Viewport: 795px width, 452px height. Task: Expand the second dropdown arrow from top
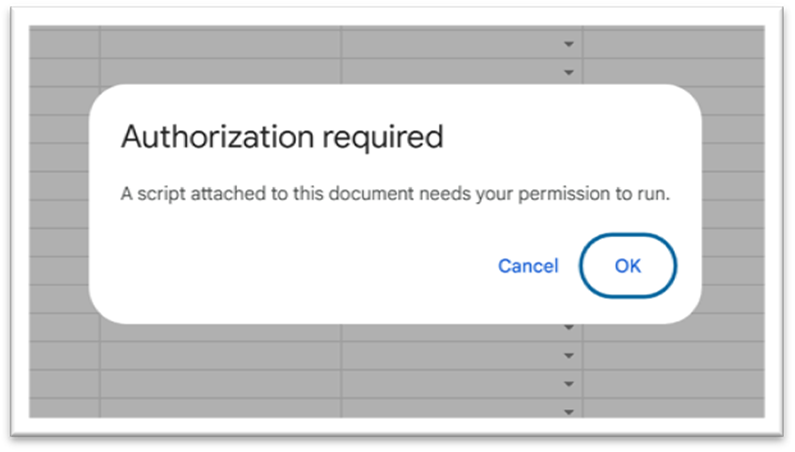[x=569, y=72]
